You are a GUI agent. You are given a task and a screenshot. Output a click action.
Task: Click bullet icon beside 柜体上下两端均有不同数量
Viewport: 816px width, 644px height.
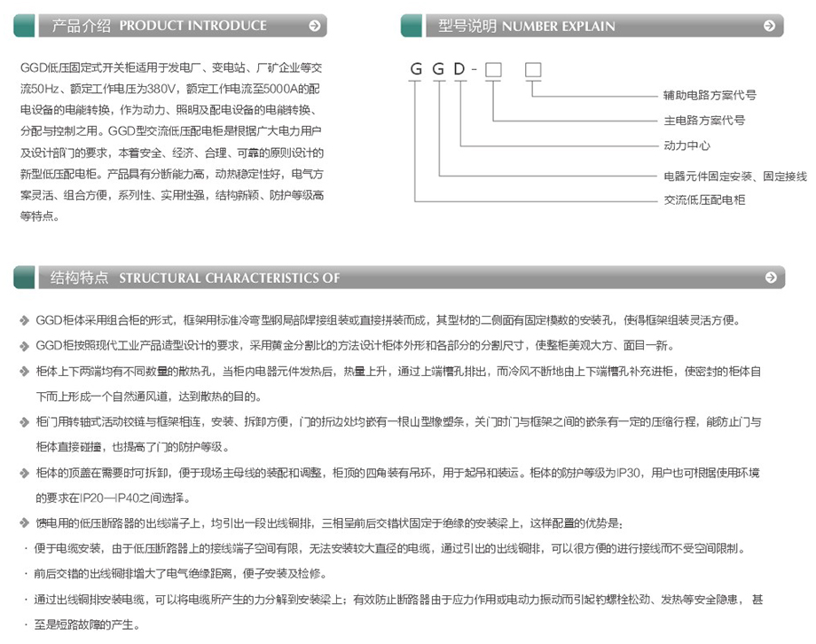tap(24, 371)
